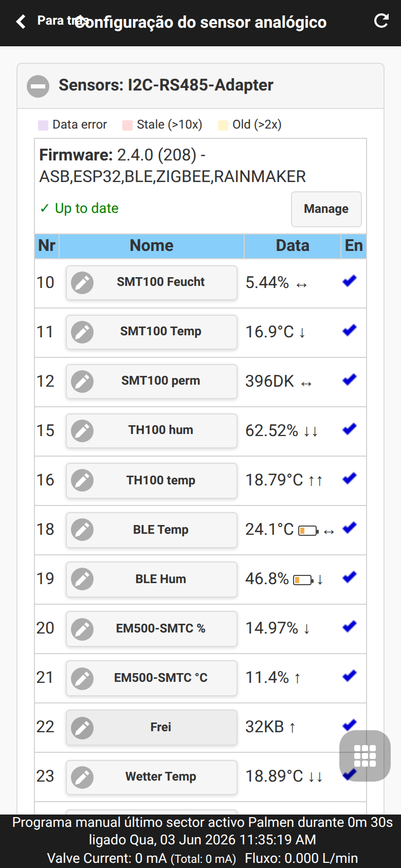401x868 pixels.
Task: Click the Data column header
Action: (293, 246)
